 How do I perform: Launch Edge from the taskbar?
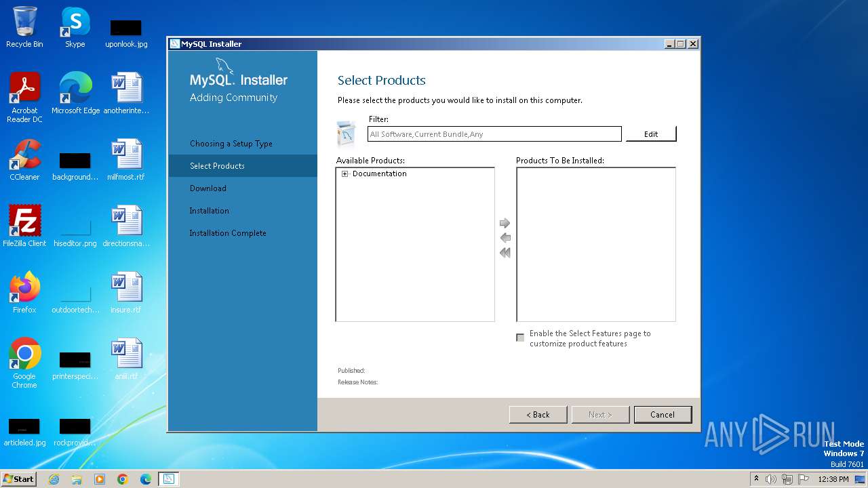pos(146,479)
